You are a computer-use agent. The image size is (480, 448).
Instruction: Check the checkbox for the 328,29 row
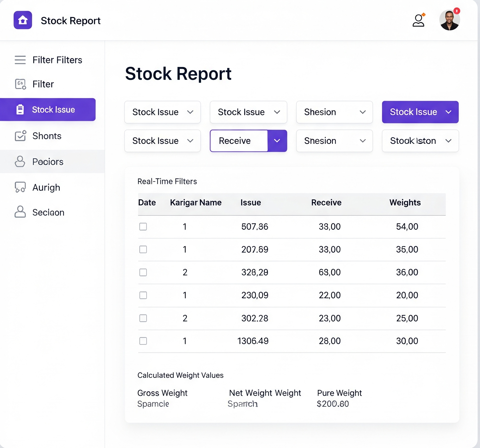click(x=143, y=272)
